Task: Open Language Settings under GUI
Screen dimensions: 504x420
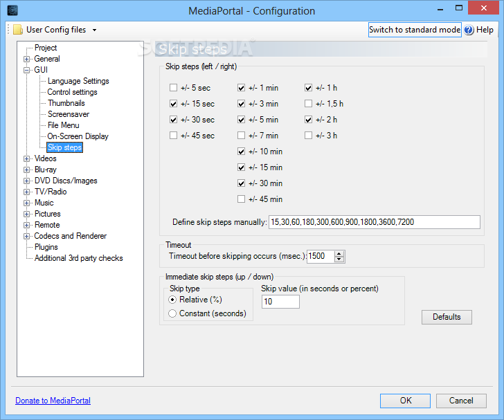Action: click(78, 81)
